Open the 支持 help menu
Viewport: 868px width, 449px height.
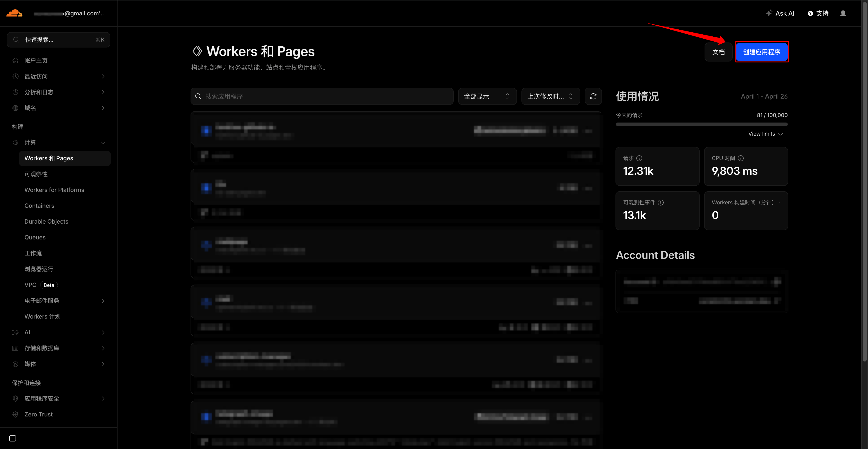pos(818,14)
